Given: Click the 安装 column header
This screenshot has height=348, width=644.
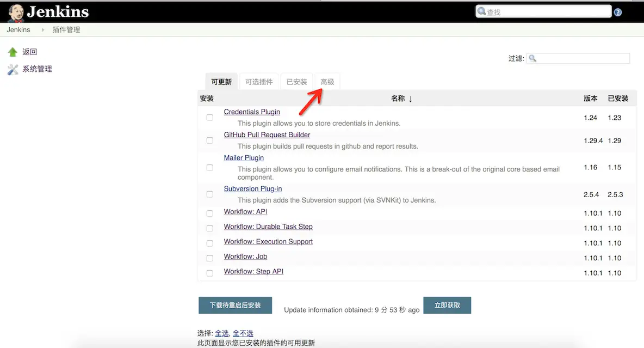Looking at the screenshot, I should 207,99.
